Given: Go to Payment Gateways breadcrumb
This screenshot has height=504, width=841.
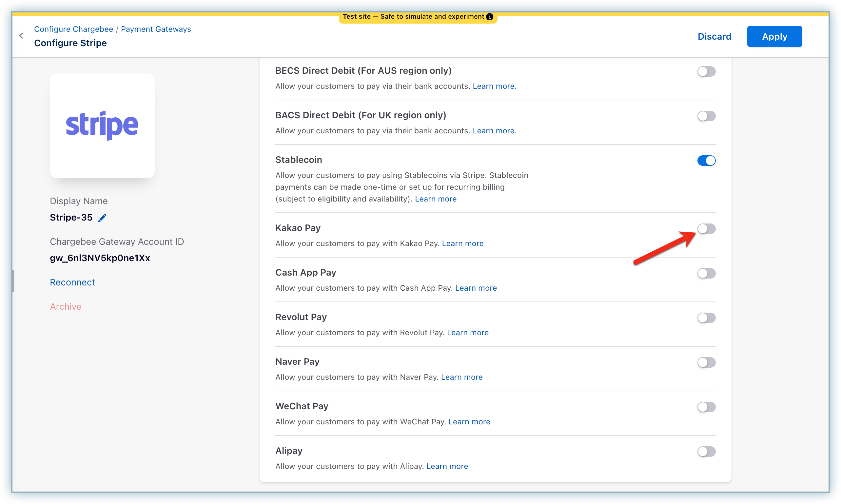Looking at the screenshot, I should [x=156, y=29].
